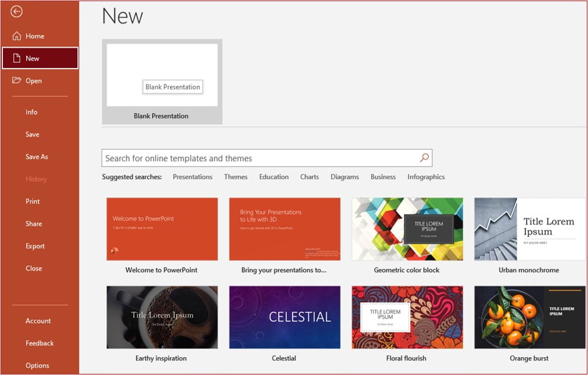Click the Education suggested search
This screenshot has width=588, height=375.
pyautogui.click(x=273, y=177)
